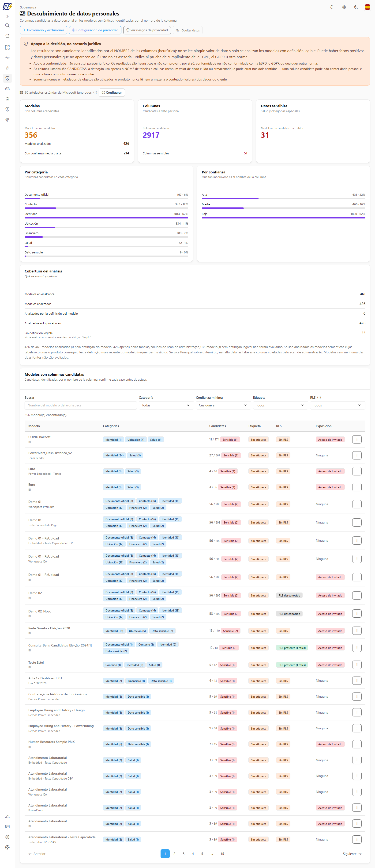Open the header settings gear icon
Viewport: 375px width, 868px height.
coord(344,7)
